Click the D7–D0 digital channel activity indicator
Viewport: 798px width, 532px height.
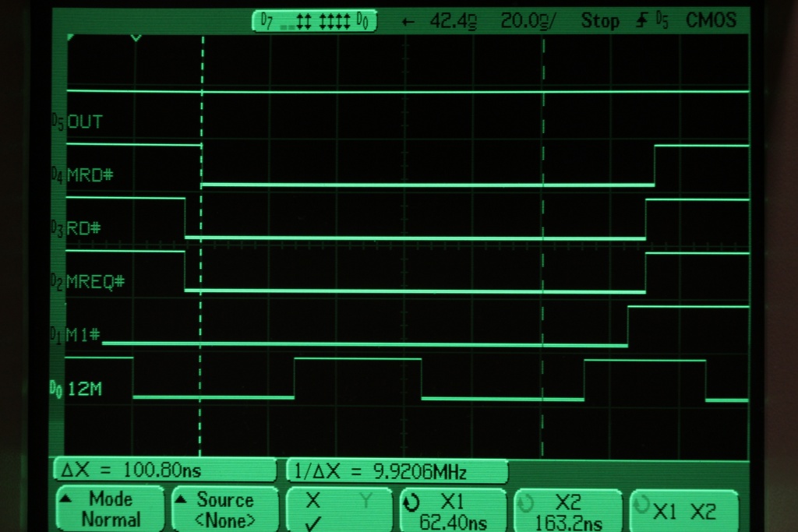(x=314, y=21)
